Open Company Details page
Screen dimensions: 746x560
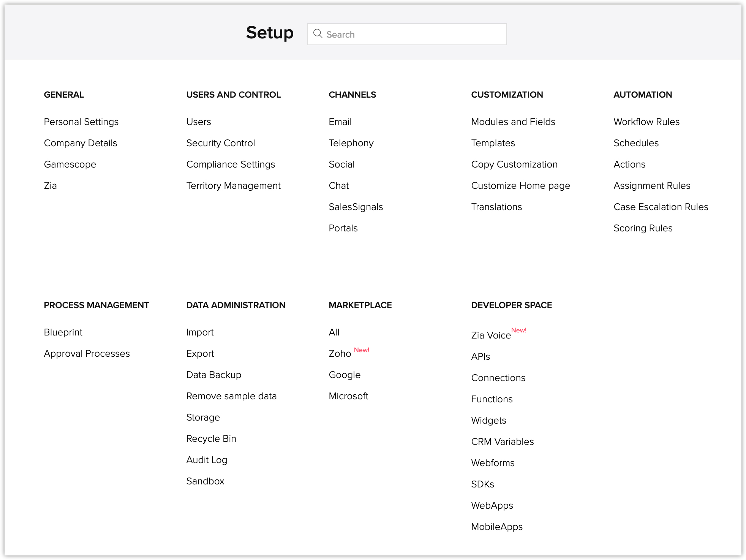tap(81, 143)
